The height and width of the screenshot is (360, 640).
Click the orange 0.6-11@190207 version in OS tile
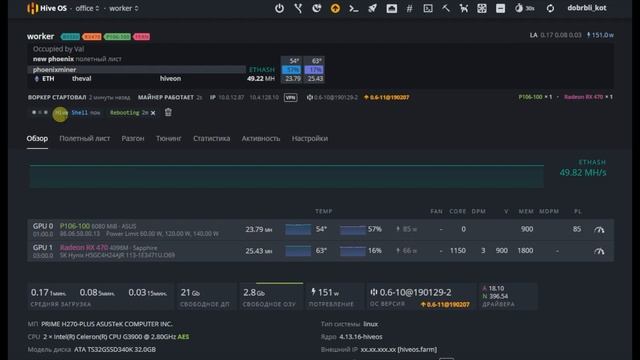click(x=445, y=304)
